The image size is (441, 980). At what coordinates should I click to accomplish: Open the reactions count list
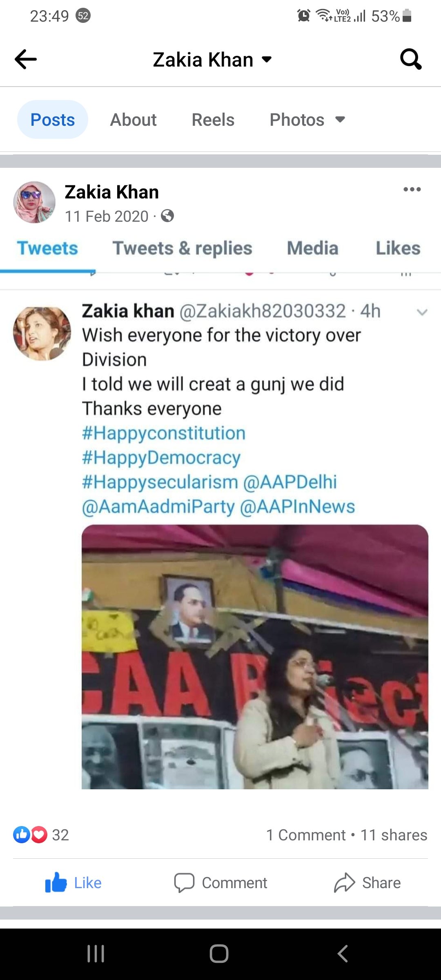(41, 835)
